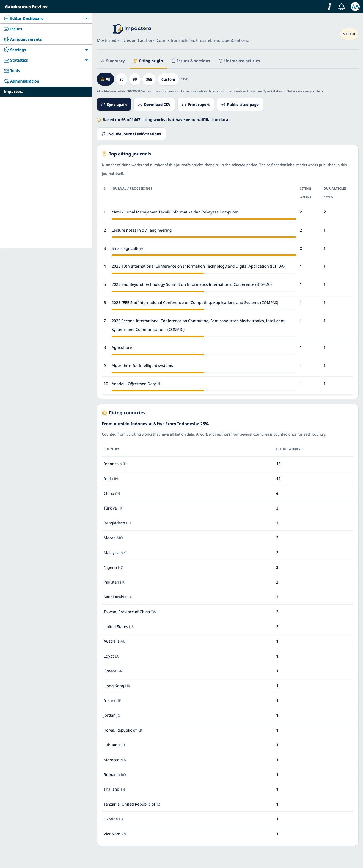This screenshot has width=363, height=868.
Task: Open the AA user avatar menu
Action: (x=355, y=7)
